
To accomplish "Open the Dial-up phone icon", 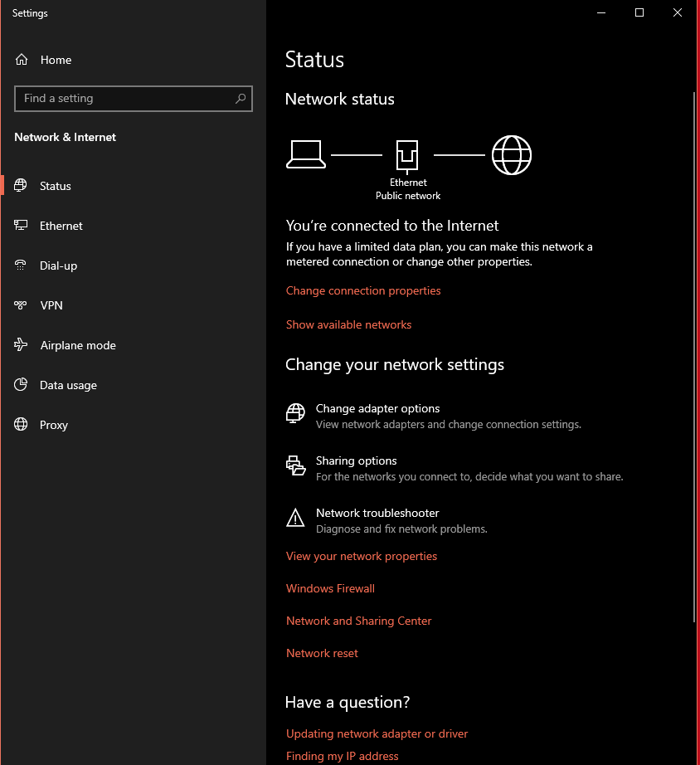I will pyautogui.click(x=21, y=265).
